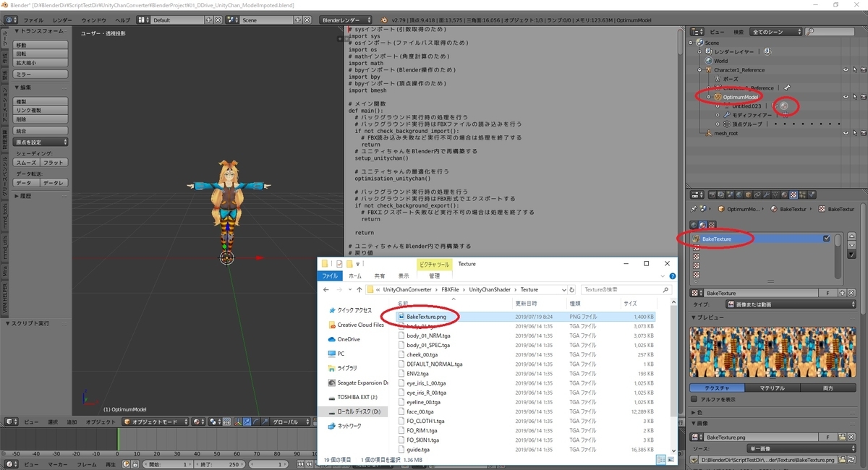Click the 統合 button in tool shelf

[42, 131]
